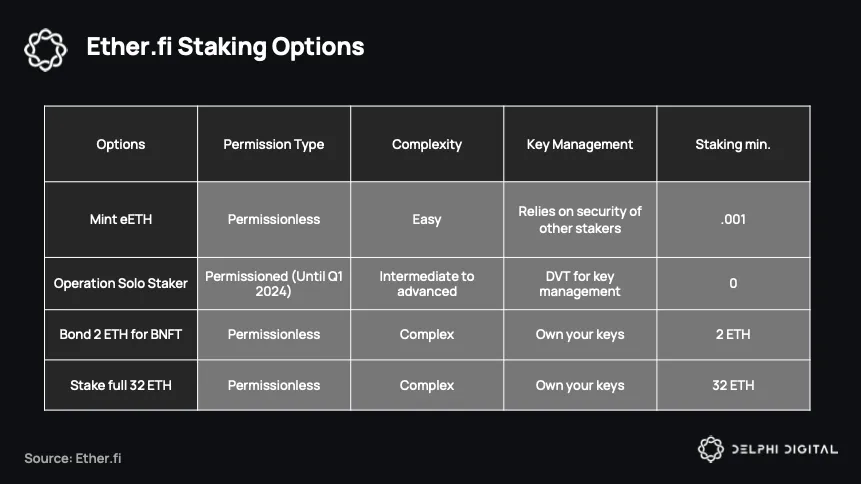Click the DVT for key management cell
Viewport: 861px width, 484px height.
580,283
